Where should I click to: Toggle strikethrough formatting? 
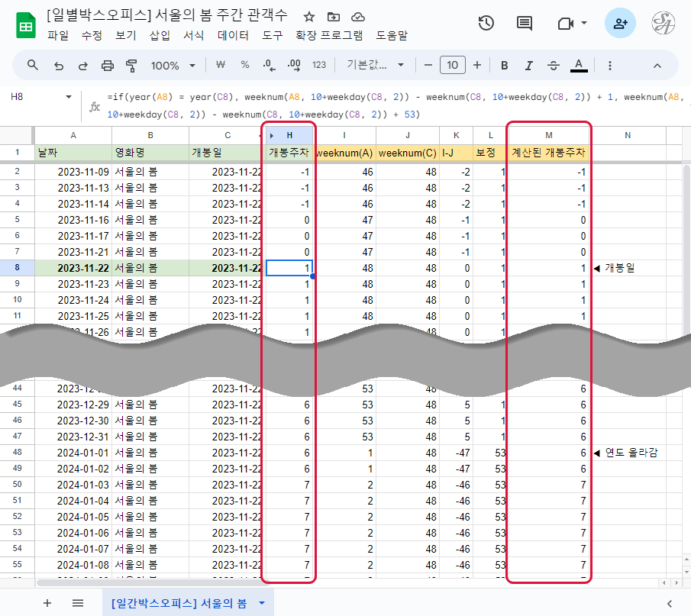click(x=554, y=66)
